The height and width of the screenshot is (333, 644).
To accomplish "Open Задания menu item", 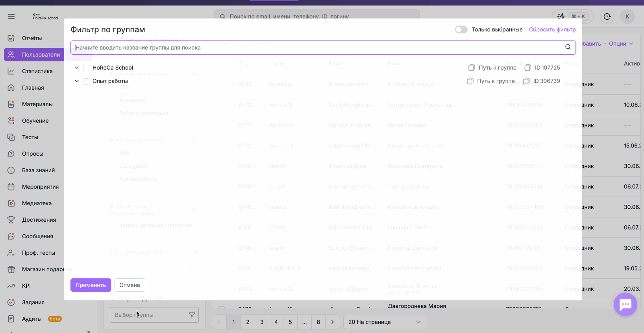I will pyautogui.click(x=33, y=302).
